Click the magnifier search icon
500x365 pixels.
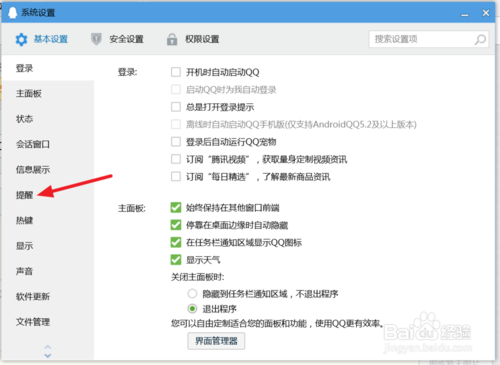click(480, 39)
